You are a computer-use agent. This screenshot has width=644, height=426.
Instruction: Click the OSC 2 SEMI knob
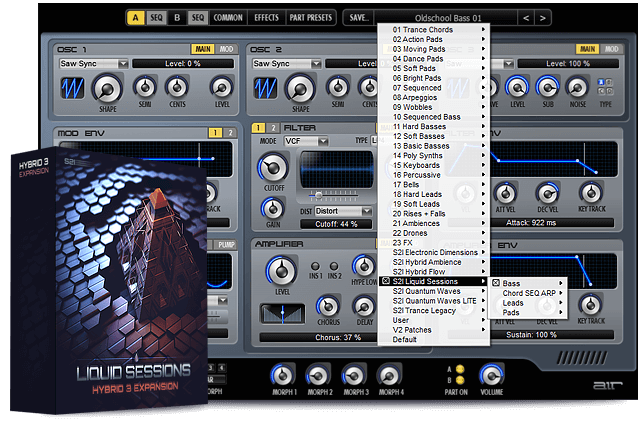click(x=338, y=87)
